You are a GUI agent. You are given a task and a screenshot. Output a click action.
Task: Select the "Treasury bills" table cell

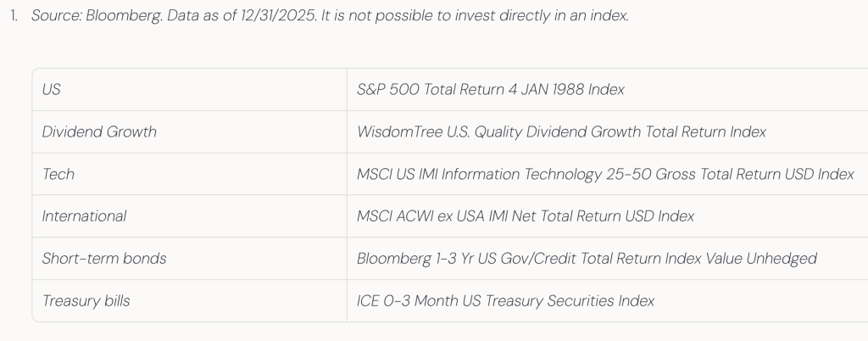coord(86,301)
